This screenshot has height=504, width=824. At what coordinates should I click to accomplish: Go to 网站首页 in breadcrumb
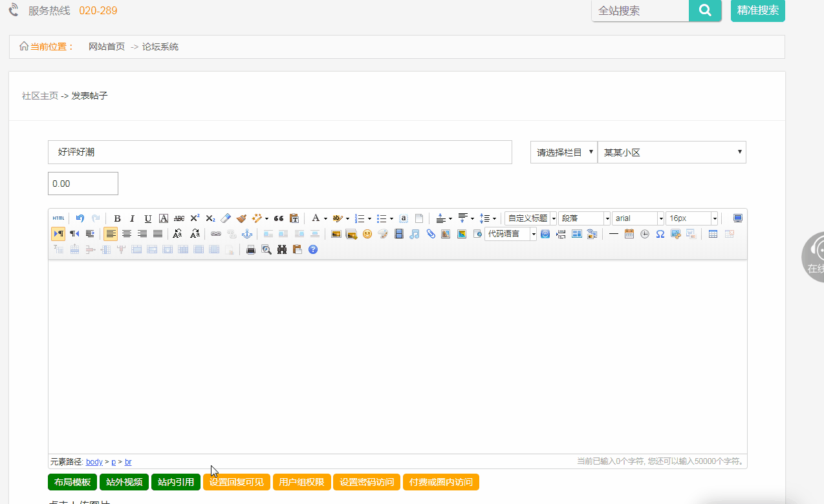107,47
